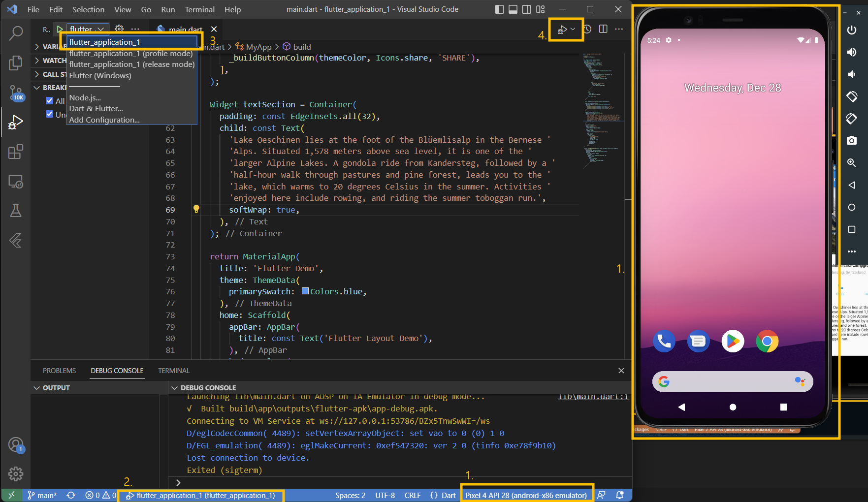
Task: Open the Testing view
Action: 16,211
